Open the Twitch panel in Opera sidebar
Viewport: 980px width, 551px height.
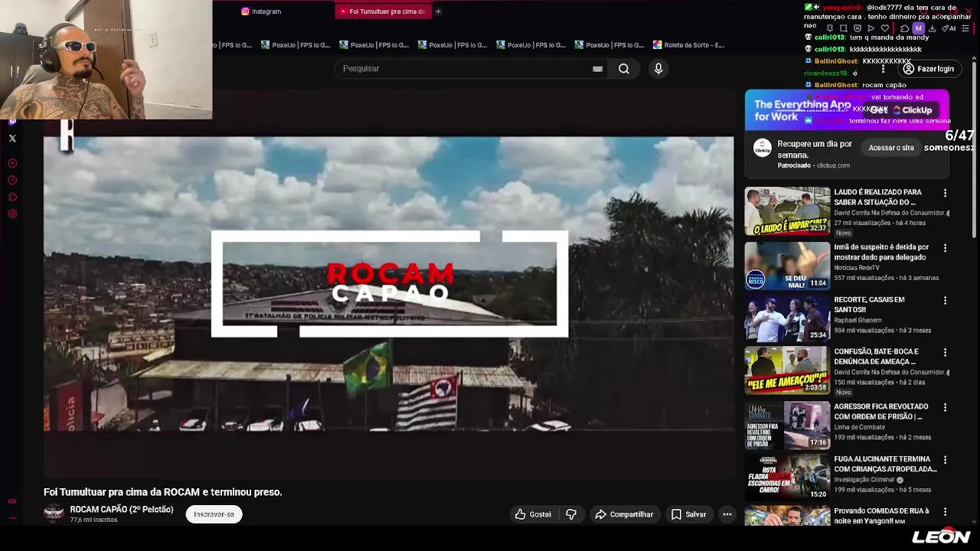[x=12, y=122]
